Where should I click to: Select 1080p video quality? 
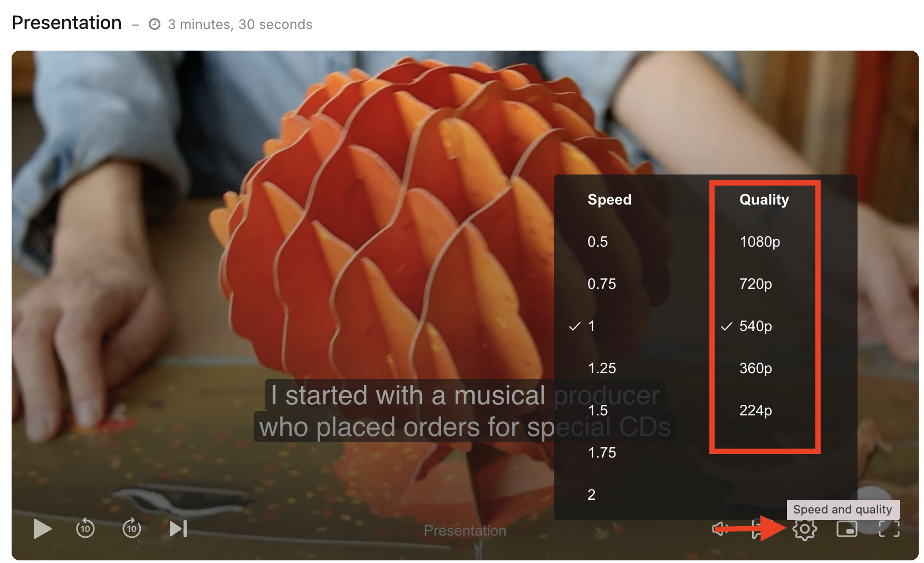coord(759,241)
